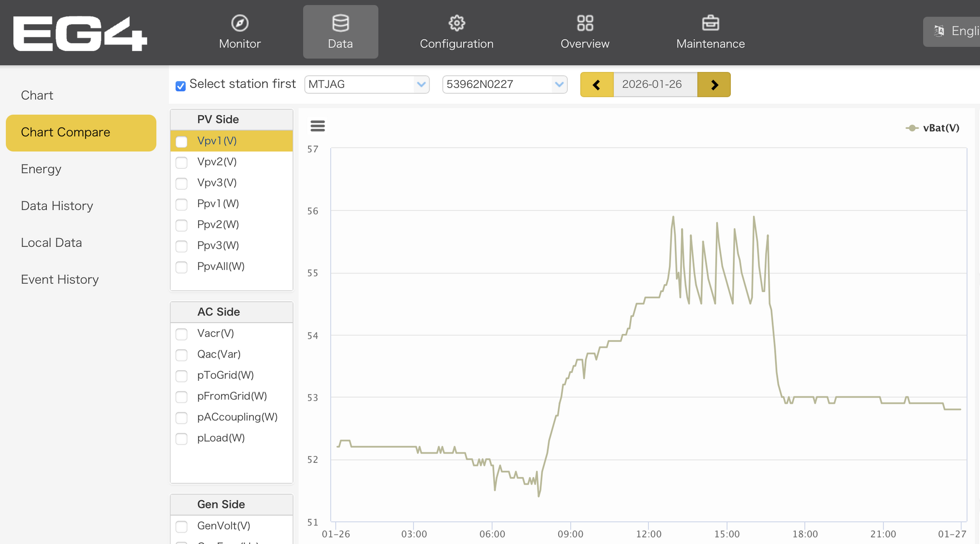Open Maintenance via the toolbox icon
This screenshot has width=980, height=544.
pyautogui.click(x=710, y=23)
